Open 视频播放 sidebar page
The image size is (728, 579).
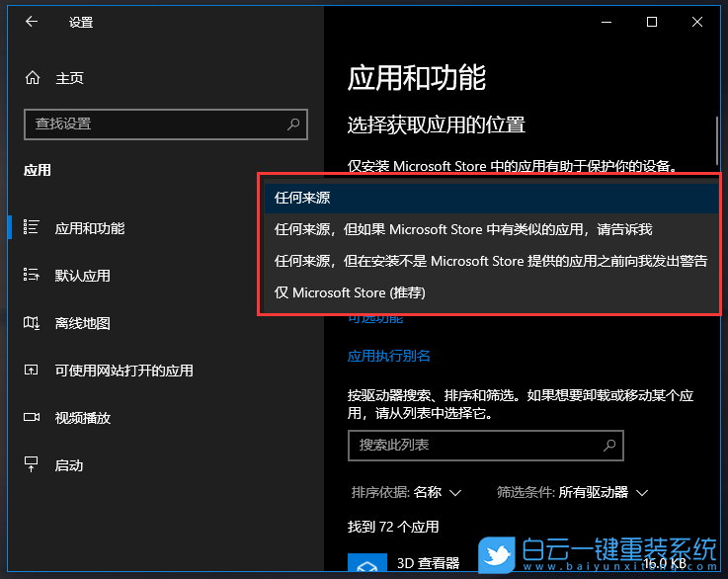(x=83, y=418)
